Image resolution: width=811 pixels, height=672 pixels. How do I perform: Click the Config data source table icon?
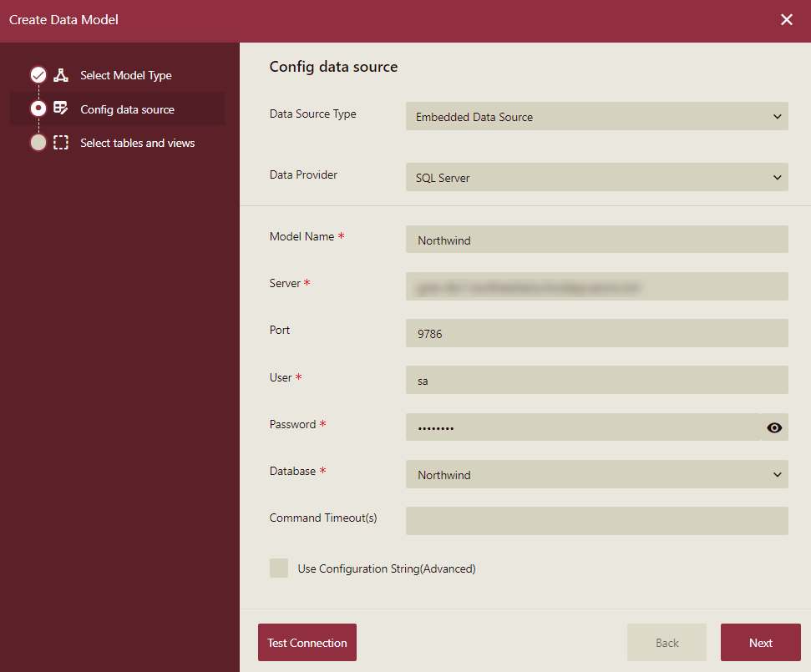coord(60,109)
